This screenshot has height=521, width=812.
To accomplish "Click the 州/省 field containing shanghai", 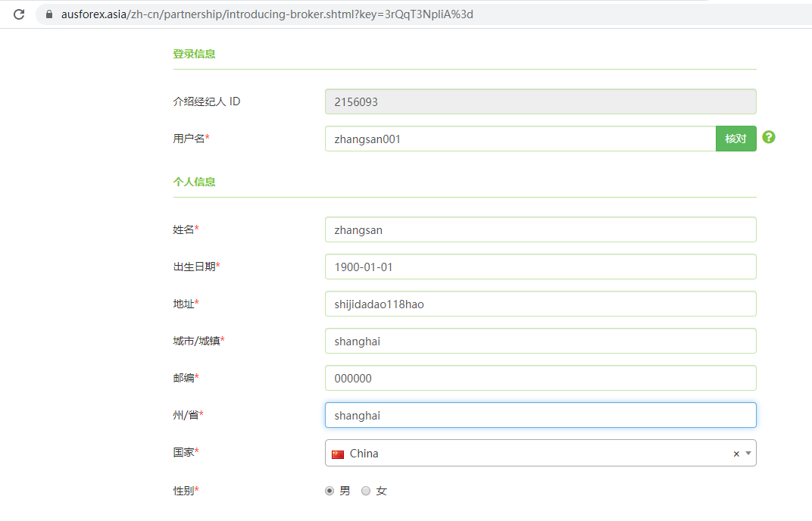I will [x=540, y=415].
